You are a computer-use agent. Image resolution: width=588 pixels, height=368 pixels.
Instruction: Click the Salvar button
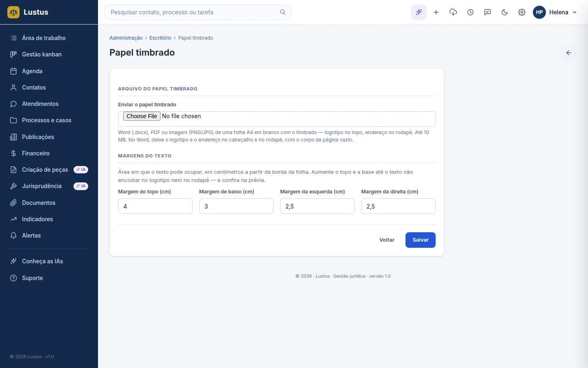click(x=421, y=240)
